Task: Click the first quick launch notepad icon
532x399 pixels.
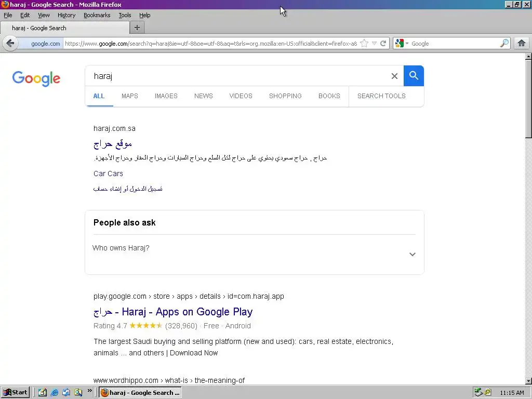Action: pos(43,393)
